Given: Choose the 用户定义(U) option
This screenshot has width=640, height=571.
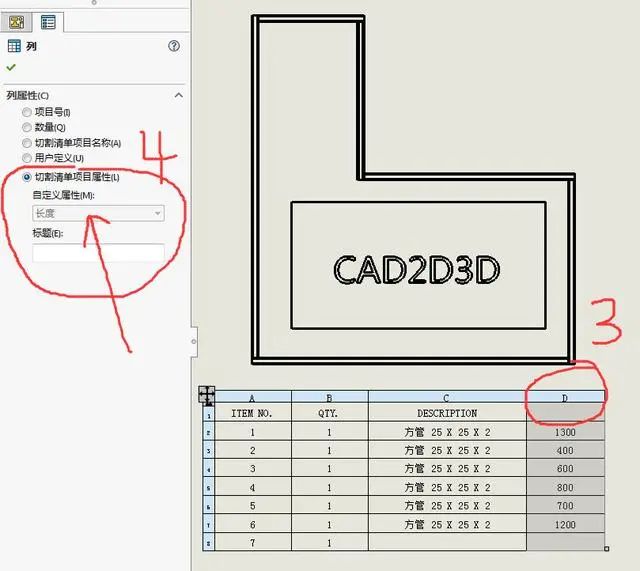Looking at the screenshot, I should (27, 158).
